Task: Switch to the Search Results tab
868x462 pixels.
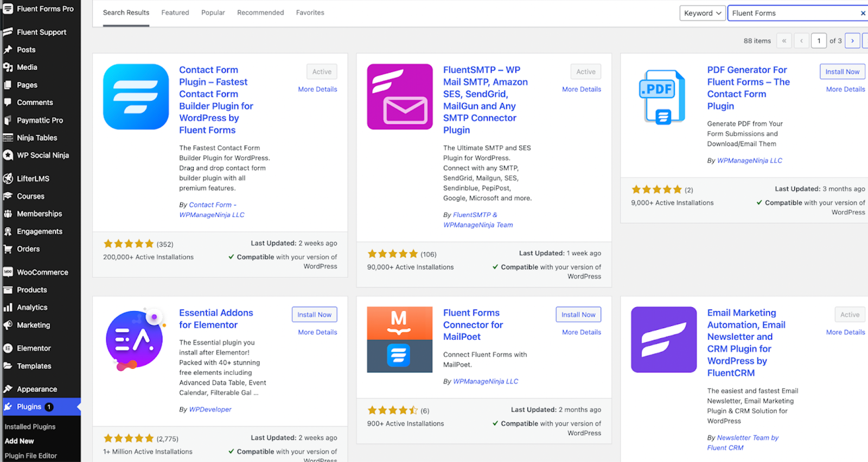Action: (126, 12)
